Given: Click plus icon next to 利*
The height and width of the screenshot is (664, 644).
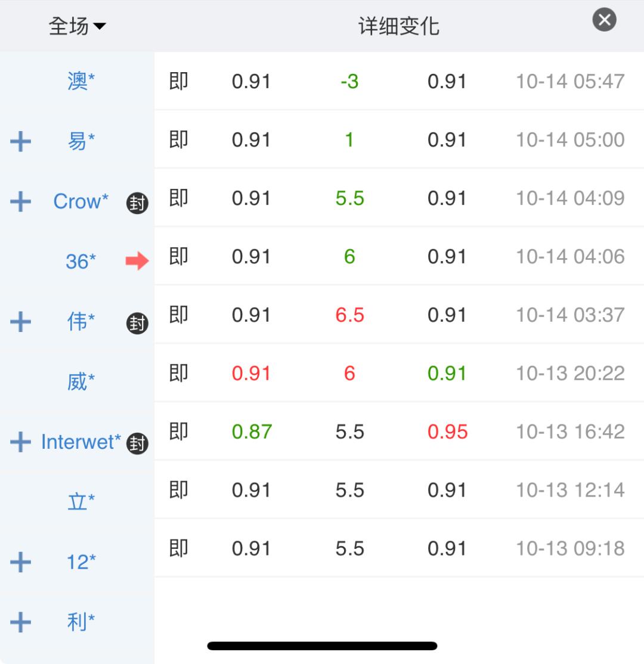Looking at the screenshot, I should 21,622.
